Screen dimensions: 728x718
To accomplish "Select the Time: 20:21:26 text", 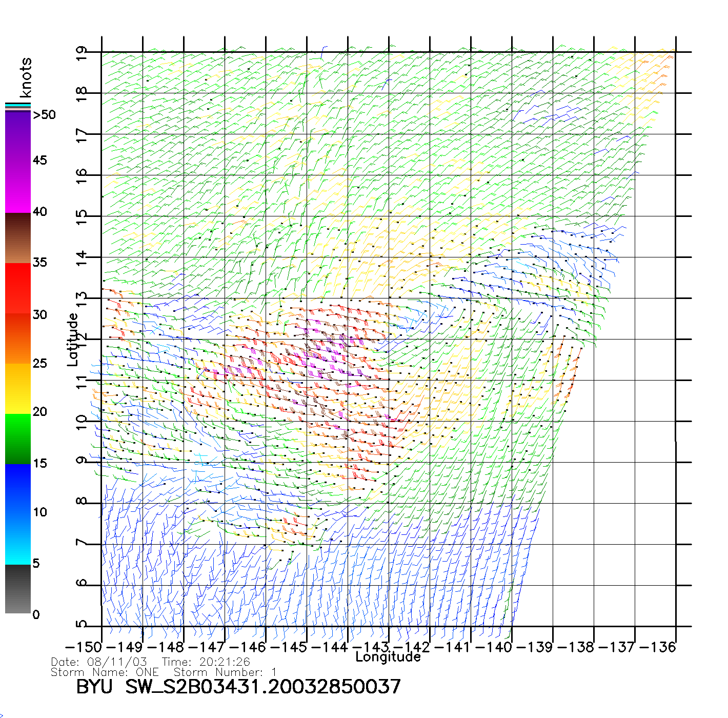I will coord(206,662).
